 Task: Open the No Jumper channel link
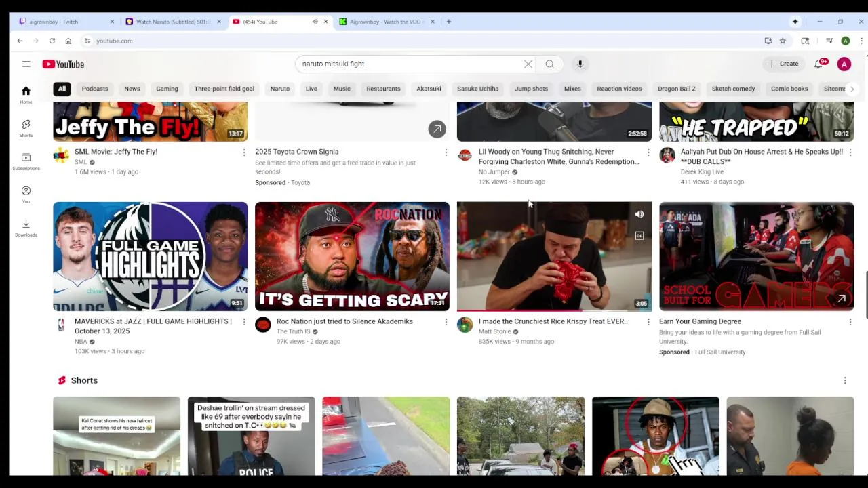(494, 172)
